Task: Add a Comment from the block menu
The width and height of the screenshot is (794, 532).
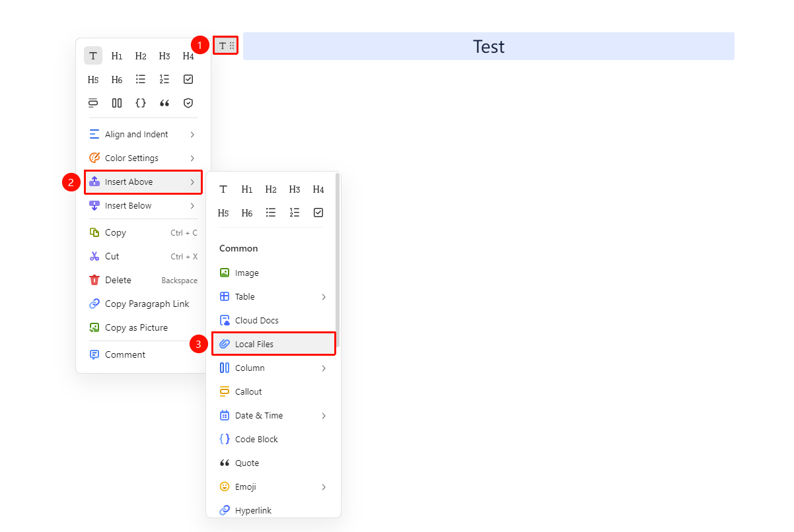Action: point(143,355)
